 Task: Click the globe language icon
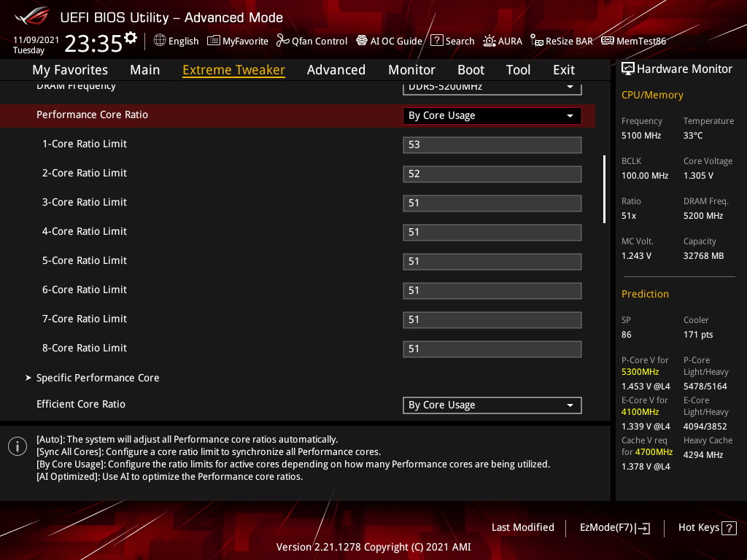coord(160,41)
